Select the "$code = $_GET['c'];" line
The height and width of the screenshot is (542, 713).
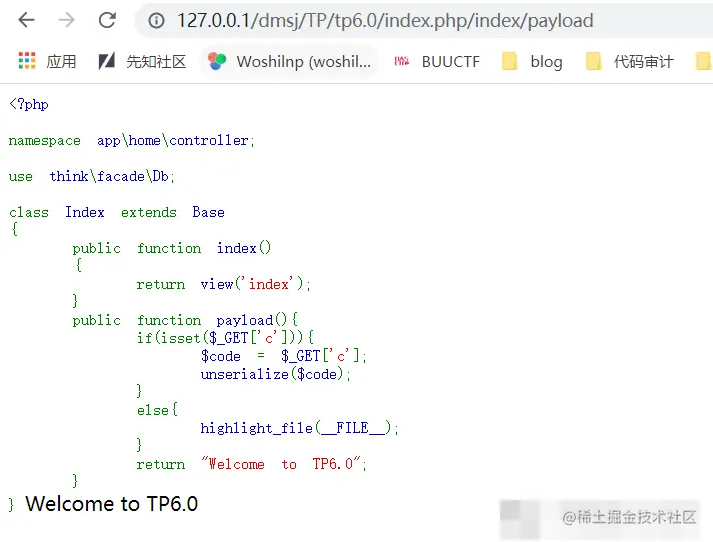click(284, 356)
